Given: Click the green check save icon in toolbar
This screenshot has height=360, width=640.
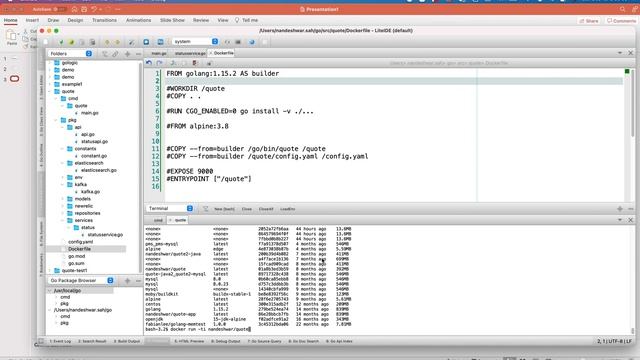Looking at the screenshot, I should (61, 42).
